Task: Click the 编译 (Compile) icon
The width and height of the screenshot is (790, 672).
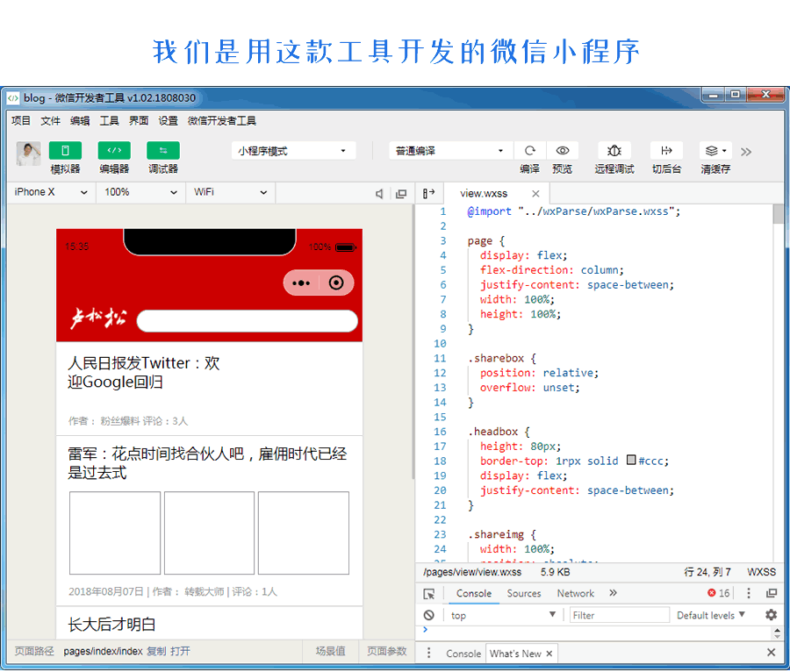Action: 530,150
